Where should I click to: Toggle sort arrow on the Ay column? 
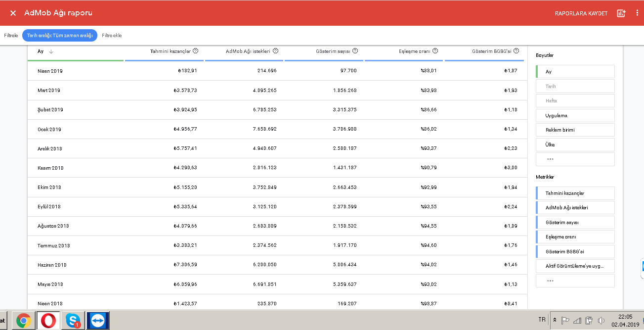[x=51, y=51]
